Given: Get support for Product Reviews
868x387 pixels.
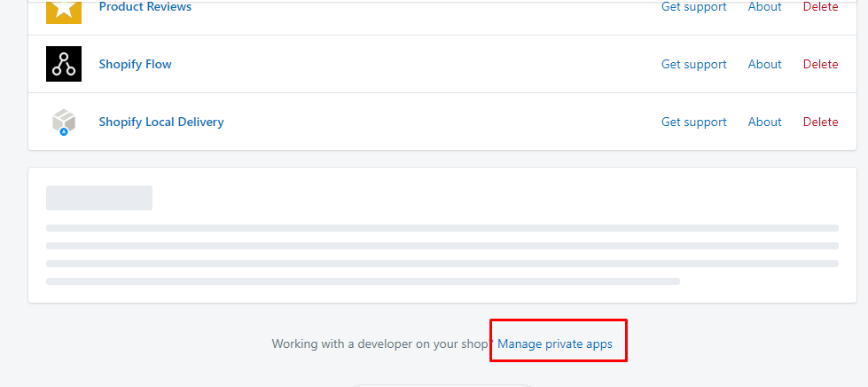Looking at the screenshot, I should click(x=693, y=6).
